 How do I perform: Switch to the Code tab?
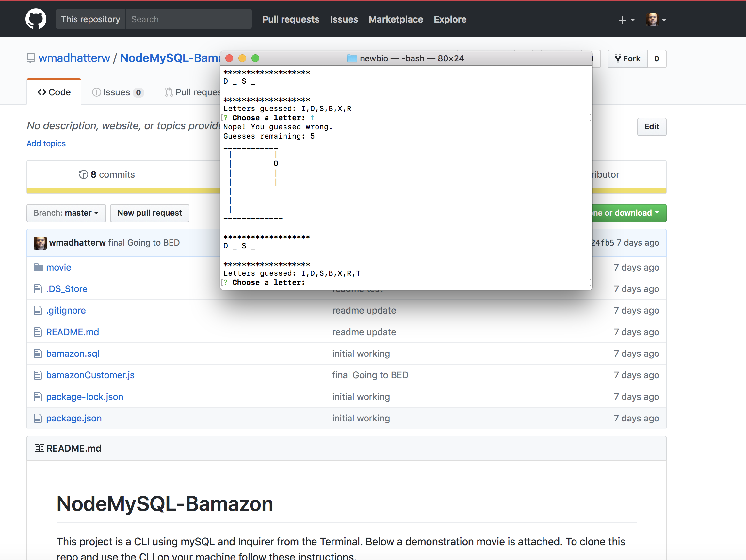coord(54,92)
